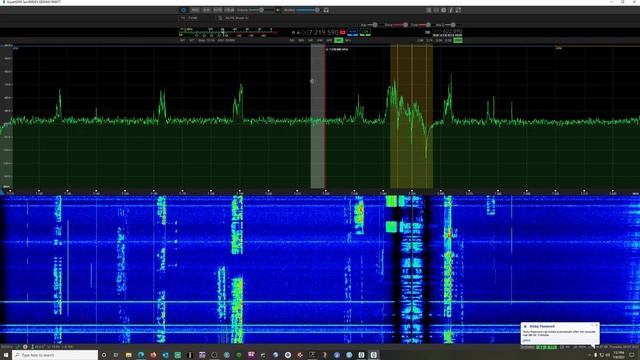Click the icon left of Mute label
The image size is (640, 360).
click(x=220, y=18)
